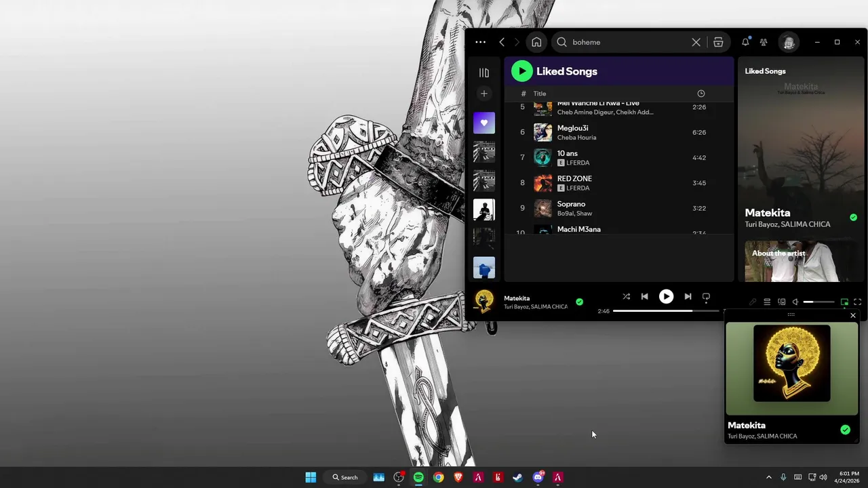Open Spotify Home
The image size is (868, 488).
point(536,42)
